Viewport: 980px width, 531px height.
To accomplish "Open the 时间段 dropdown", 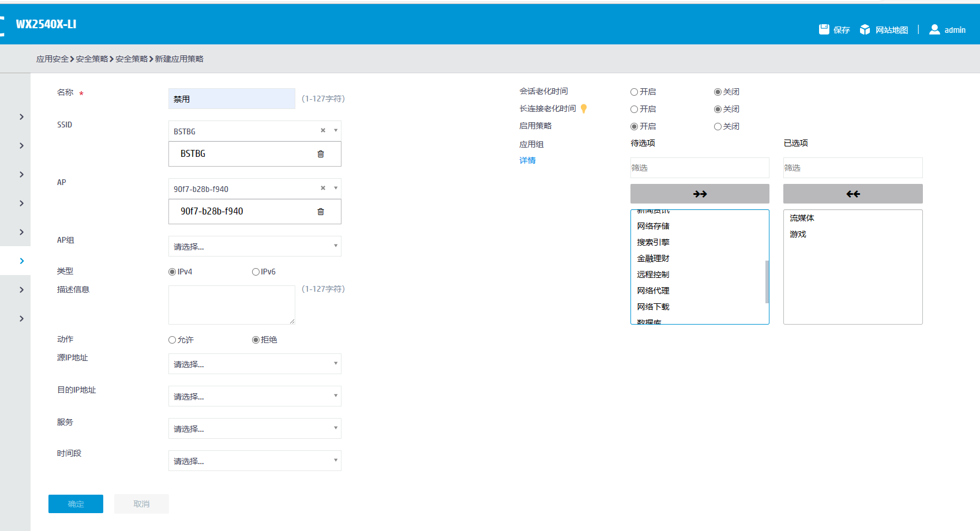I will coord(255,461).
